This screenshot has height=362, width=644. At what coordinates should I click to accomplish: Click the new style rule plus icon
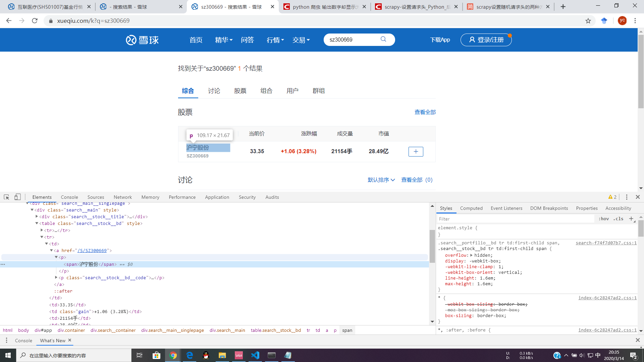coord(631,219)
